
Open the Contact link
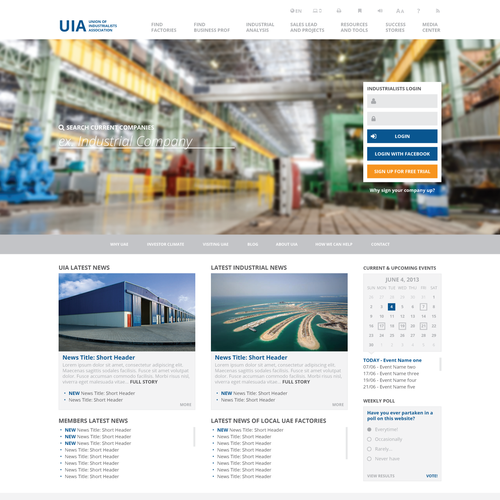380,244
